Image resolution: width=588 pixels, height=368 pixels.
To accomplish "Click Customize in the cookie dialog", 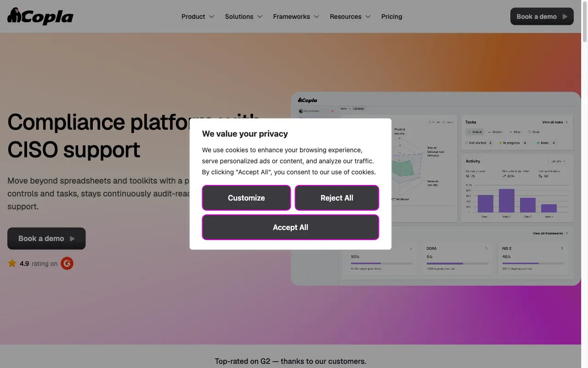I will pos(246,198).
